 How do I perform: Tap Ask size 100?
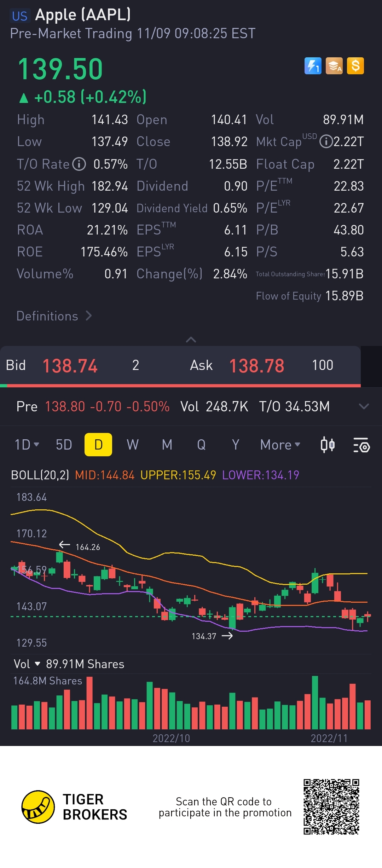pos(323,365)
